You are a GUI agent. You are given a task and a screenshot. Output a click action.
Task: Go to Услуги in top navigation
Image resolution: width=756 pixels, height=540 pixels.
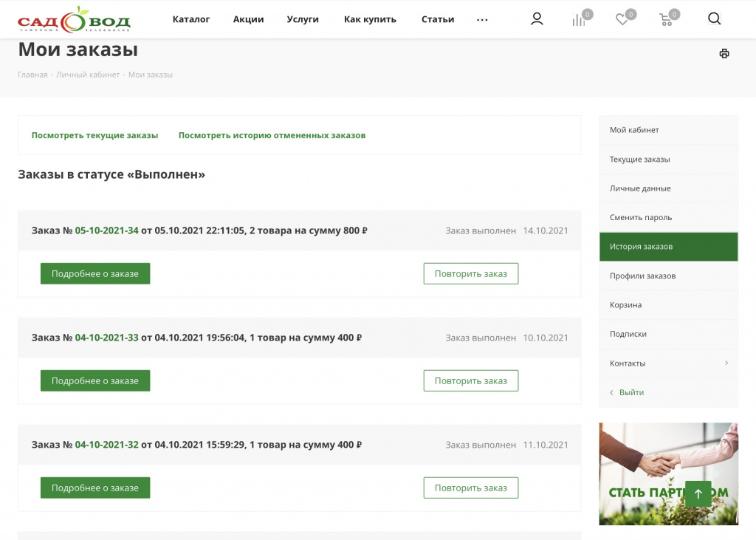tap(303, 19)
